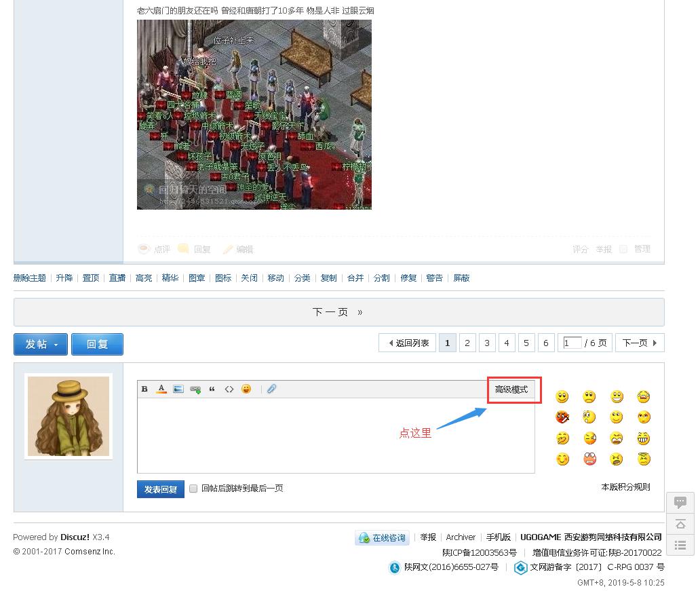Click 高亮 moderation link
The width and height of the screenshot is (700, 591).
144,278
